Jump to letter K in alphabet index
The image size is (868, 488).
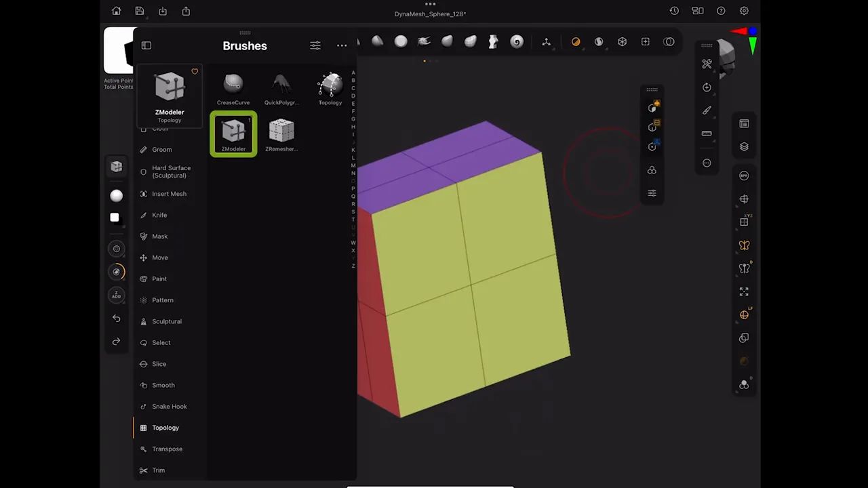click(353, 150)
